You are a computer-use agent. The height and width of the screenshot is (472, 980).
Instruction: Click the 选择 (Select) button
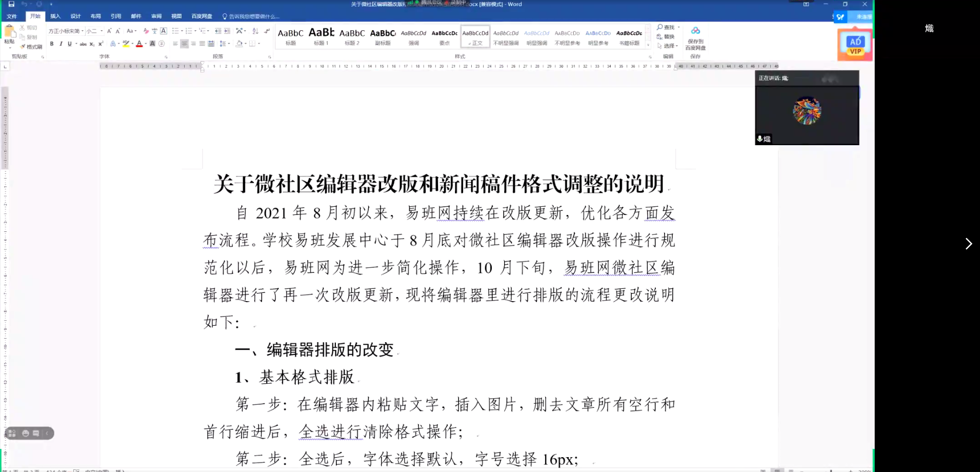pyautogui.click(x=667, y=46)
